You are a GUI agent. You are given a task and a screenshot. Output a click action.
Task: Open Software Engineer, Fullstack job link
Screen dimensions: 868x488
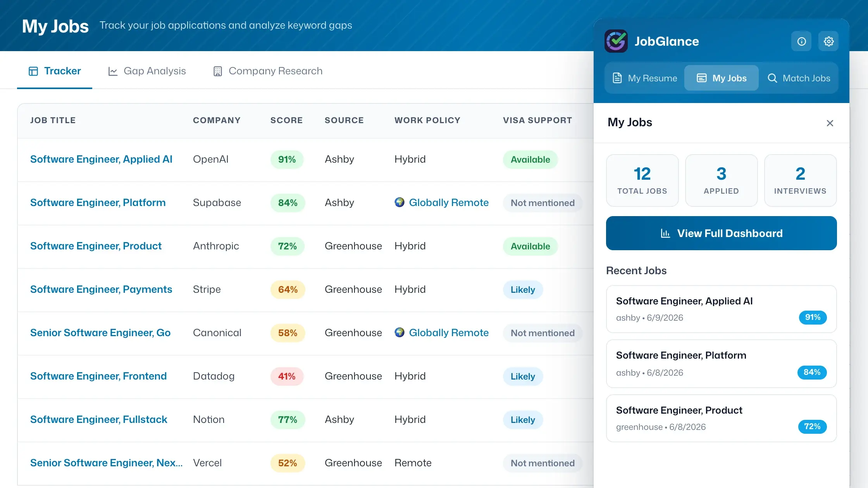click(98, 419)
